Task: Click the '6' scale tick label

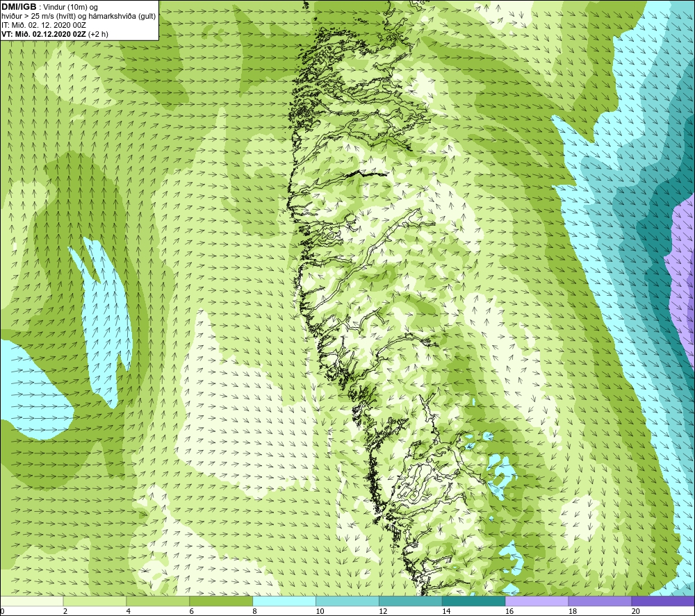Action: (192, 612)
